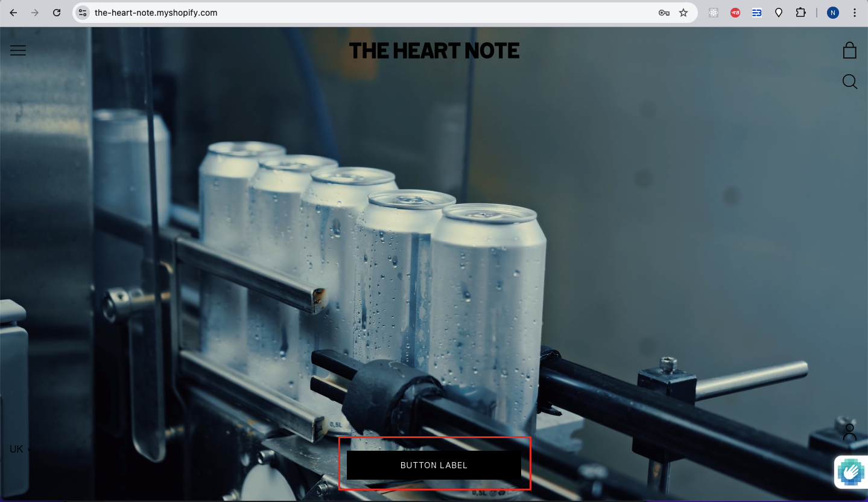Open the store search magnifier

[x=849, y=81]
